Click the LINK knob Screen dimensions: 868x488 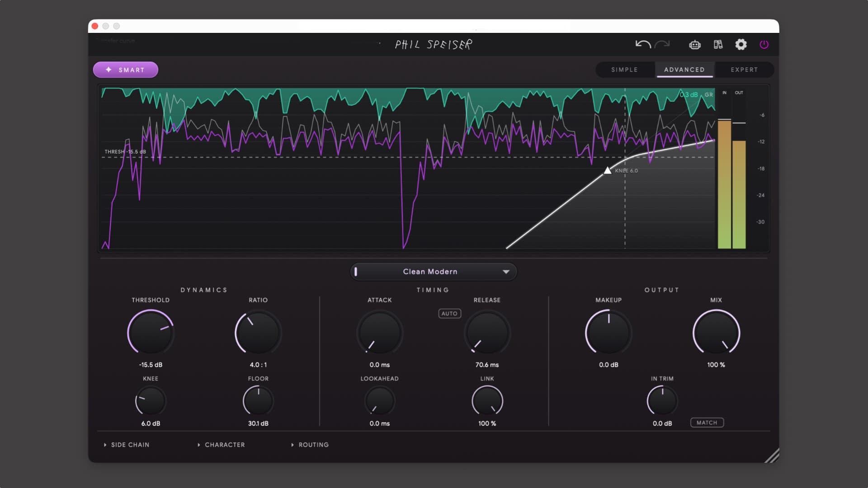pos(487,401)
